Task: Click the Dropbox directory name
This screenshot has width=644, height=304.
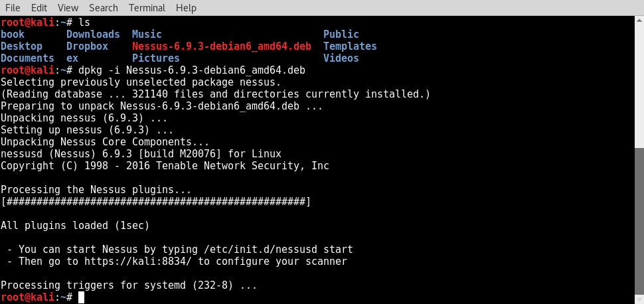Action: tap(87, 46)
